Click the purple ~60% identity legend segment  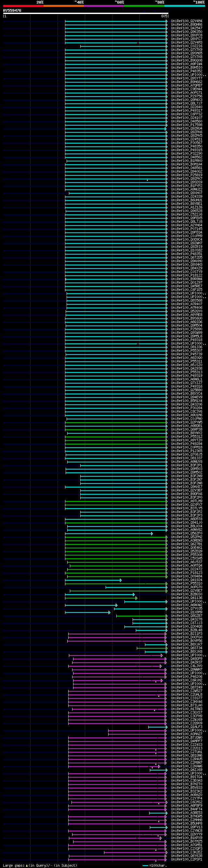(x=104, y=6)
